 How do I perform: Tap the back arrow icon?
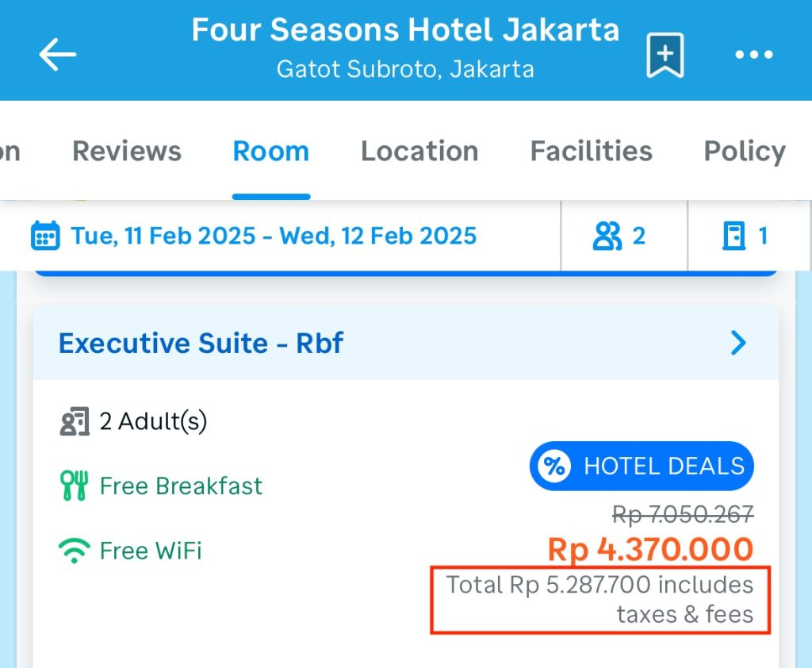pyautogui.click(x=57, y=55)
